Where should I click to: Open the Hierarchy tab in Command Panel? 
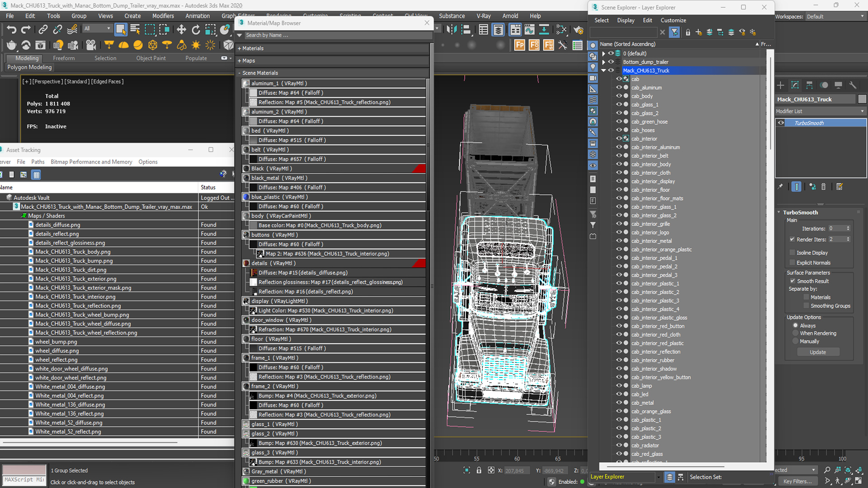(809, 85)
